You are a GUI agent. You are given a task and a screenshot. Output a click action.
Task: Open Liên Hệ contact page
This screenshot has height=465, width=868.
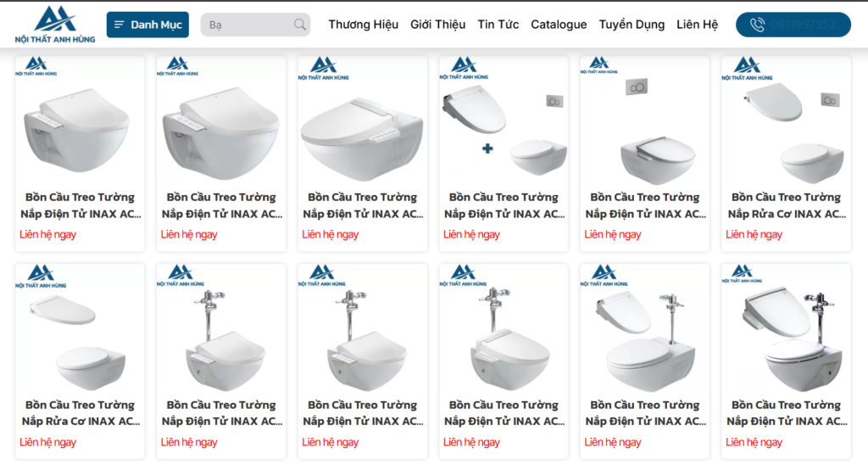point(697,25)
